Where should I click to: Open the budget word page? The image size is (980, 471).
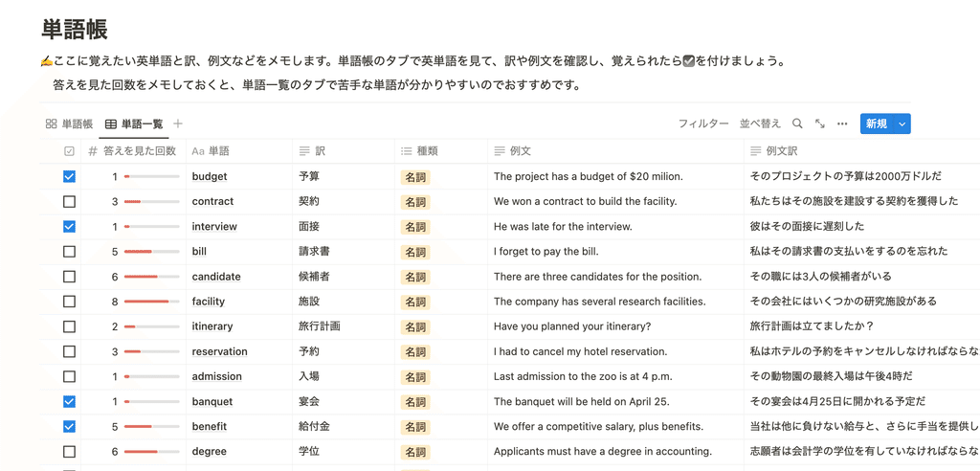click(x=210, y=176)
